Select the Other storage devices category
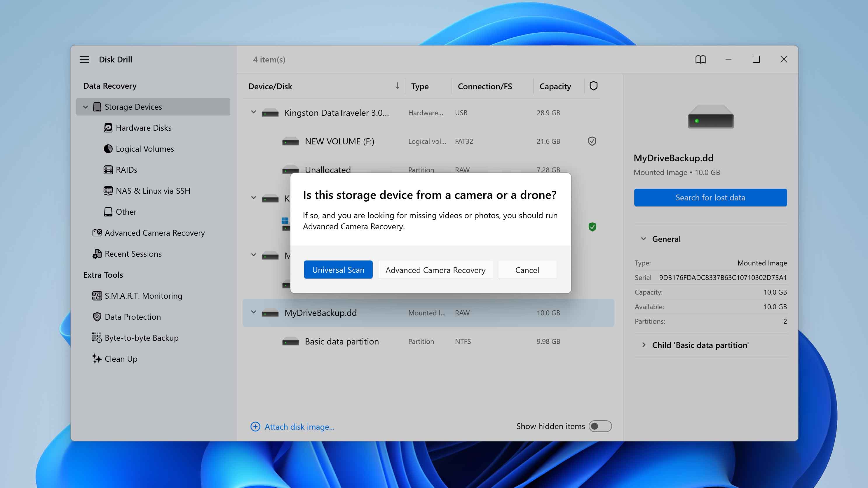 point(126,212)
